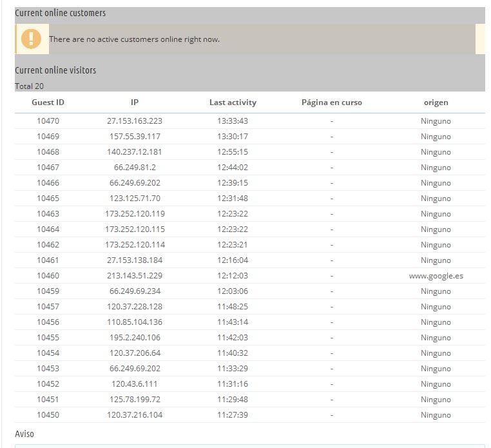491x448 pixels.
Task: Select guest ID 10470
Action: click(x=48, y=121)
